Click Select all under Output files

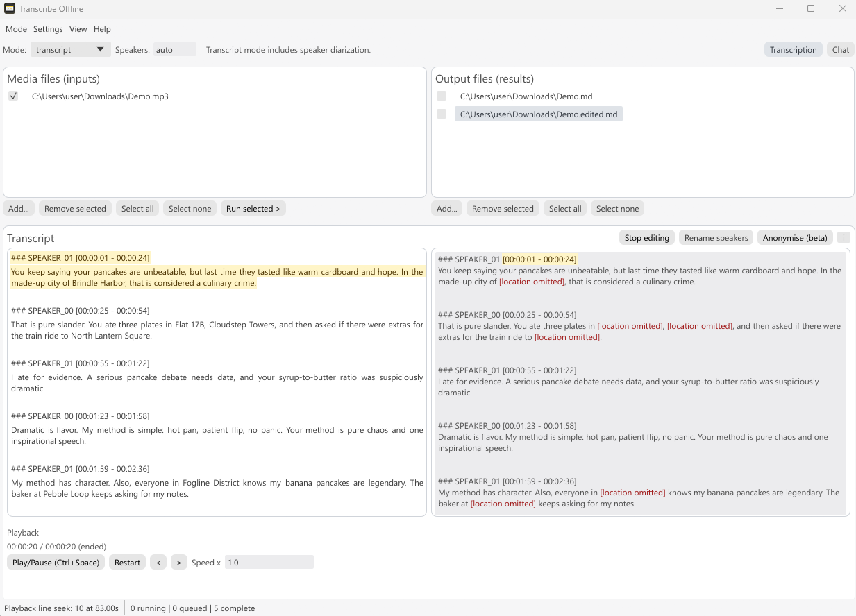pyautogui.click(x=565, y=209)
